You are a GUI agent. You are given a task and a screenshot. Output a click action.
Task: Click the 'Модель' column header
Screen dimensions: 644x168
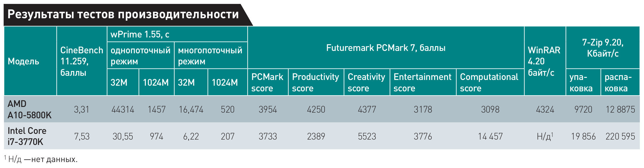(x=23, y=61)
